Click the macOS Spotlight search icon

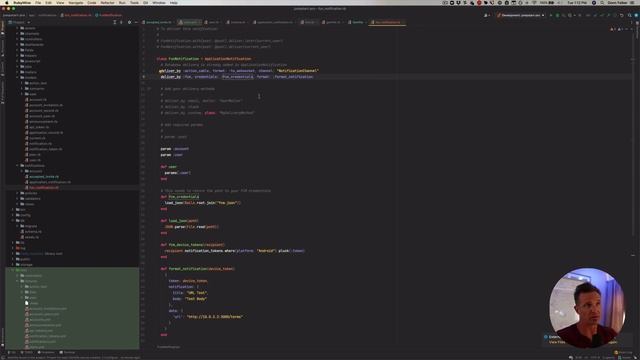coord(602,2)
